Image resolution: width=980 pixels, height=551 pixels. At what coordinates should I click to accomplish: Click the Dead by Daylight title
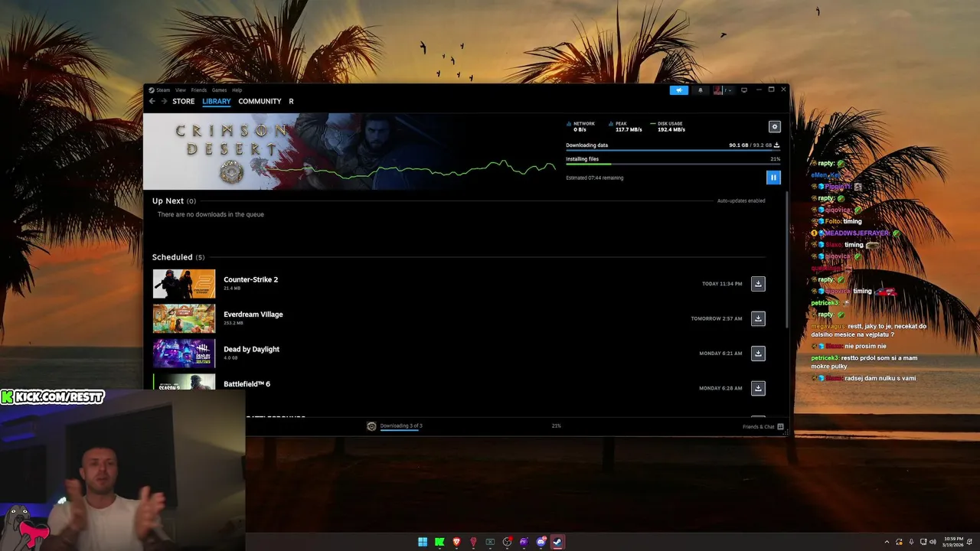coord(252,349)
